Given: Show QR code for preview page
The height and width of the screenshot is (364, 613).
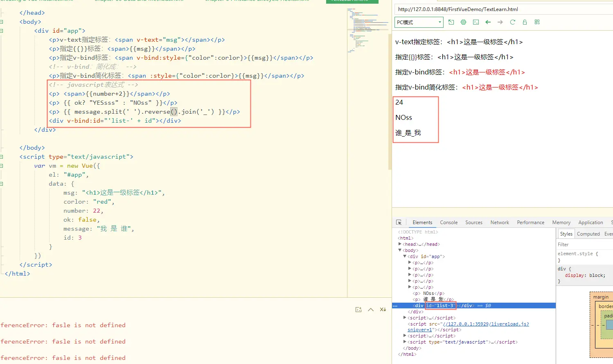Looking at the screenshot, I should click(x=537, y=22).
